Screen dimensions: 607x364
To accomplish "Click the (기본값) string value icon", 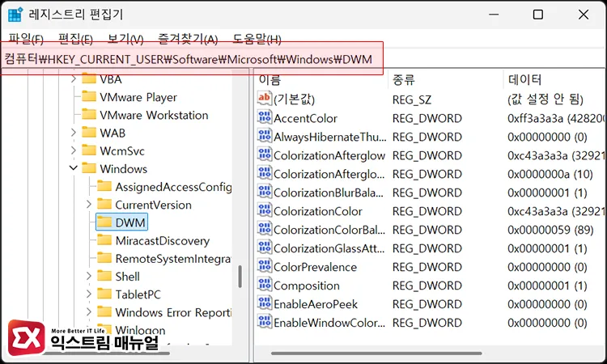I will [265, 99].
